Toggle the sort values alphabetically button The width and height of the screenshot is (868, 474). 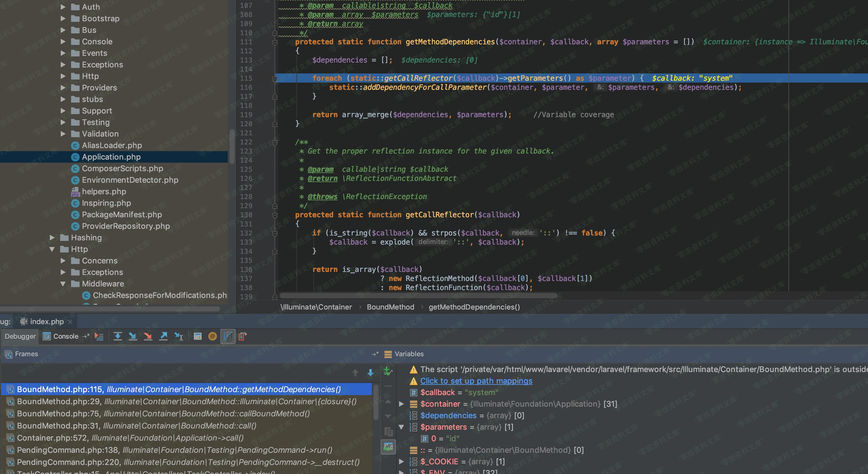pos(228,336)
